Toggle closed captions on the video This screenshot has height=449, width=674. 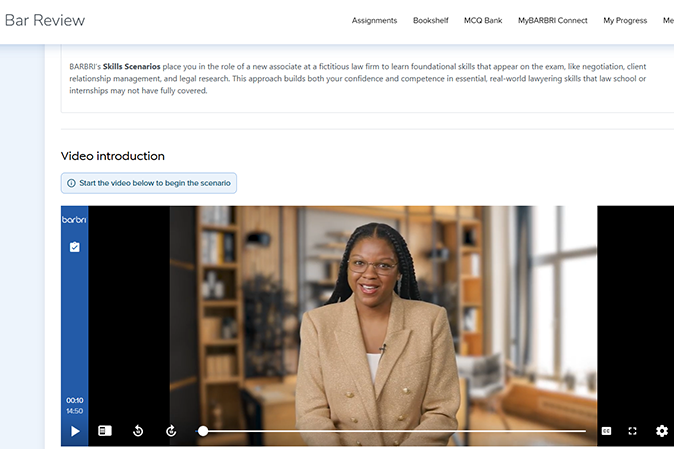606,431
